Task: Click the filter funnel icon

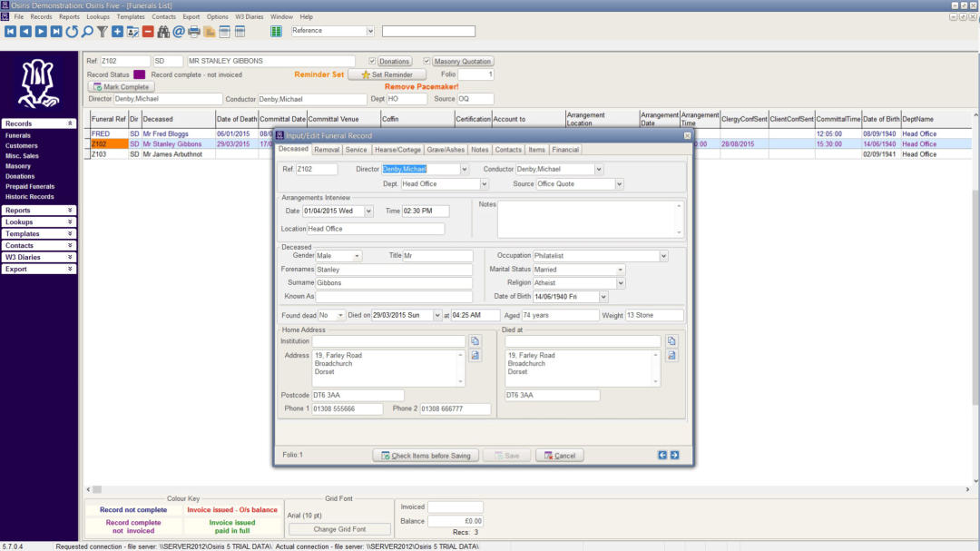Action: point(103,32)
